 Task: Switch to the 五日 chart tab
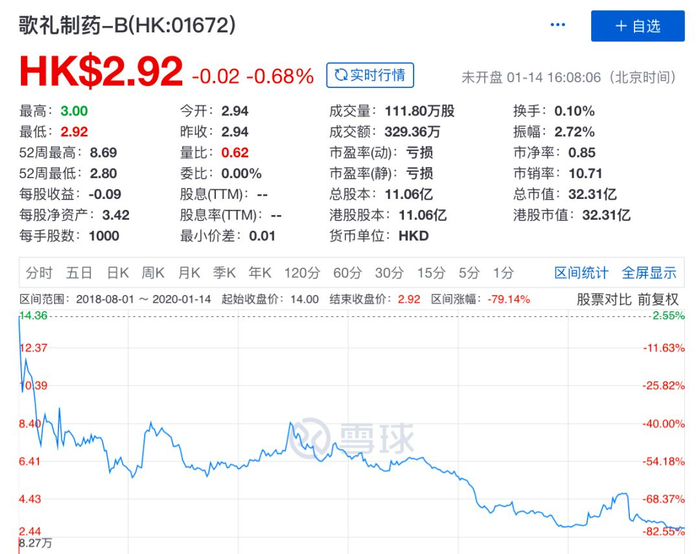tap(79, 272)
